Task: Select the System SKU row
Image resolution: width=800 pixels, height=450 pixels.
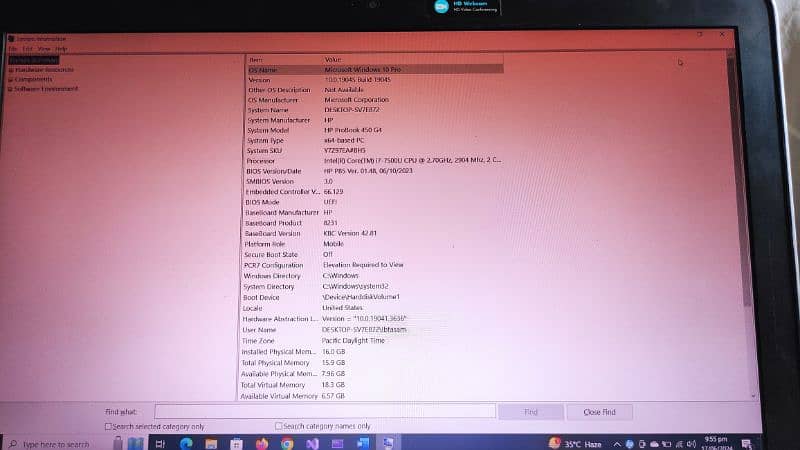Action: (375, 151)
